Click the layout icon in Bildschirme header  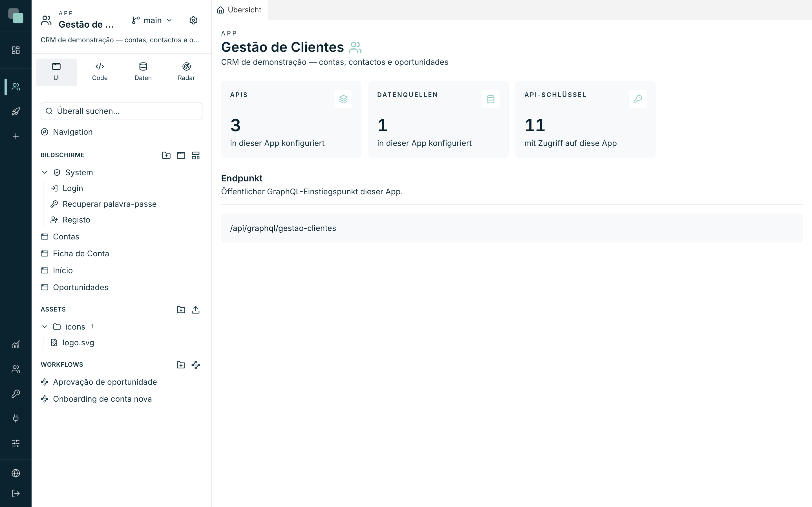coord(196,155)
